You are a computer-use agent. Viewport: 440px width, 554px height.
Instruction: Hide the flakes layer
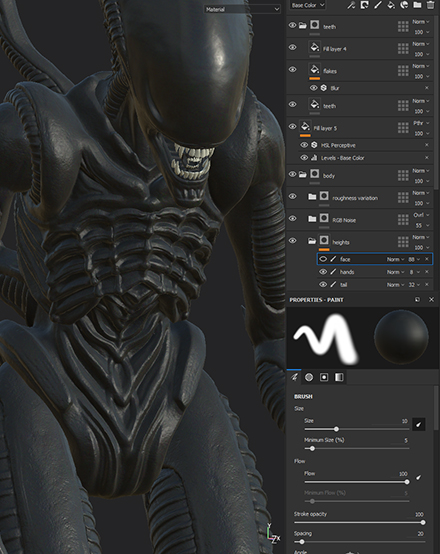click(x=292, y=70)
